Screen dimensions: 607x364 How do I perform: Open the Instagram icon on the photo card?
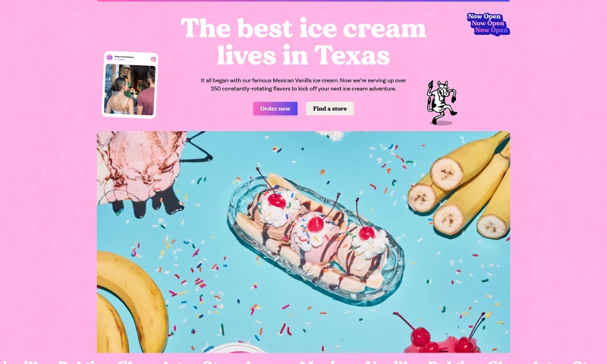coord(153,59)
